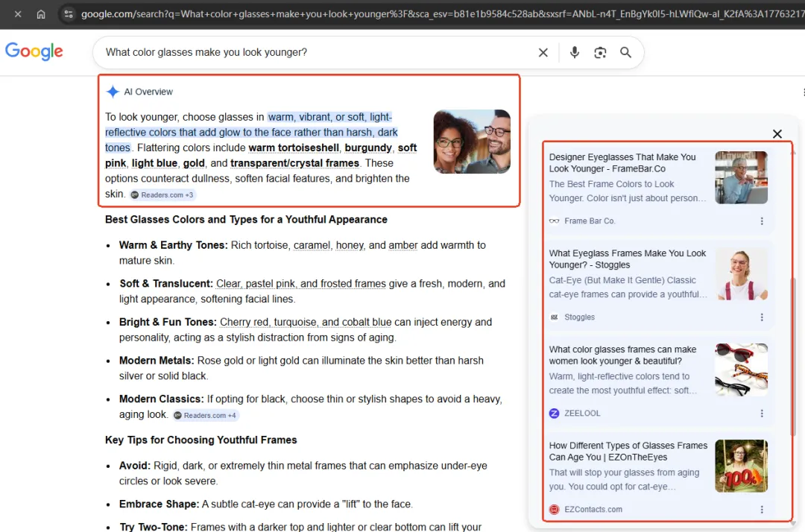
Task: Click the Stoggles woman thumbnail
Action: click(x=742, y=273)
